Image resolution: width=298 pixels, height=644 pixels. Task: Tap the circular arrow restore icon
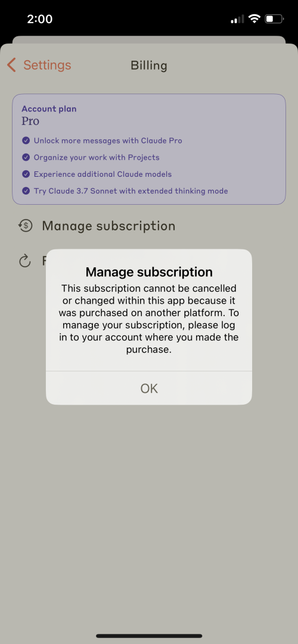click(25, 261)
